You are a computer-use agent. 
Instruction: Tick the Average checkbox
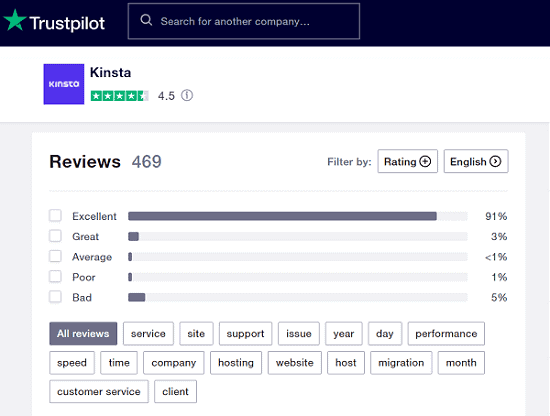pos(55,256)
